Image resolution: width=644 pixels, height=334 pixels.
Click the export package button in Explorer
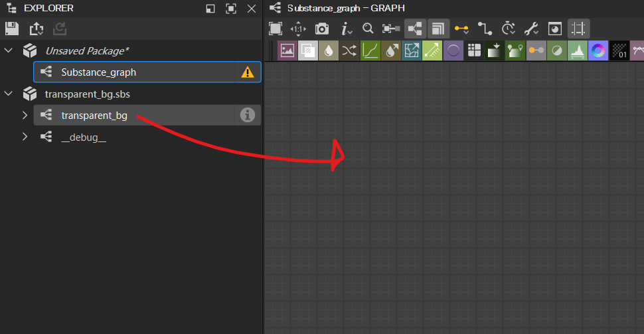(x=36, y=29)
